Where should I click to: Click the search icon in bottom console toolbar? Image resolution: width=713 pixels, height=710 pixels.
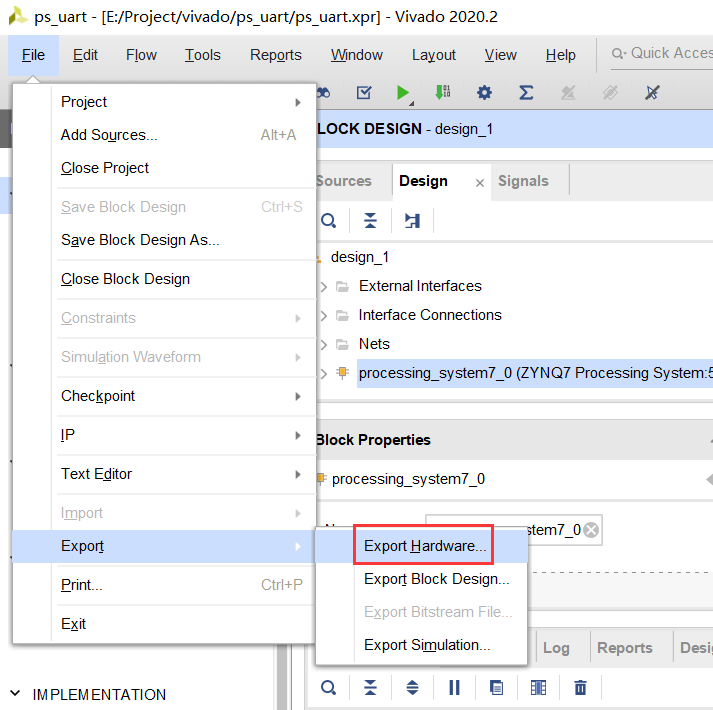click(328, 687)
